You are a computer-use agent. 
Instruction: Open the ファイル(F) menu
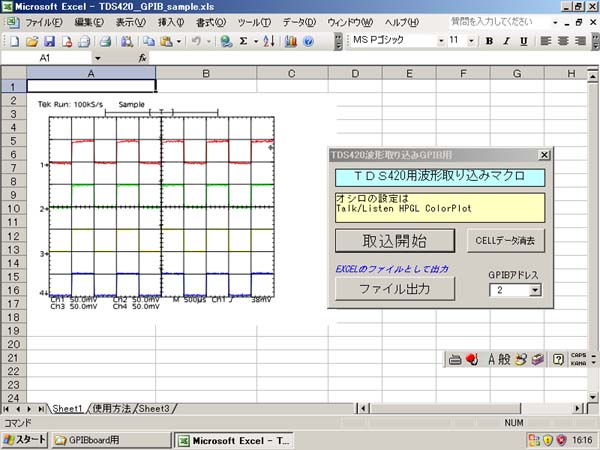[x=43, y=23]
